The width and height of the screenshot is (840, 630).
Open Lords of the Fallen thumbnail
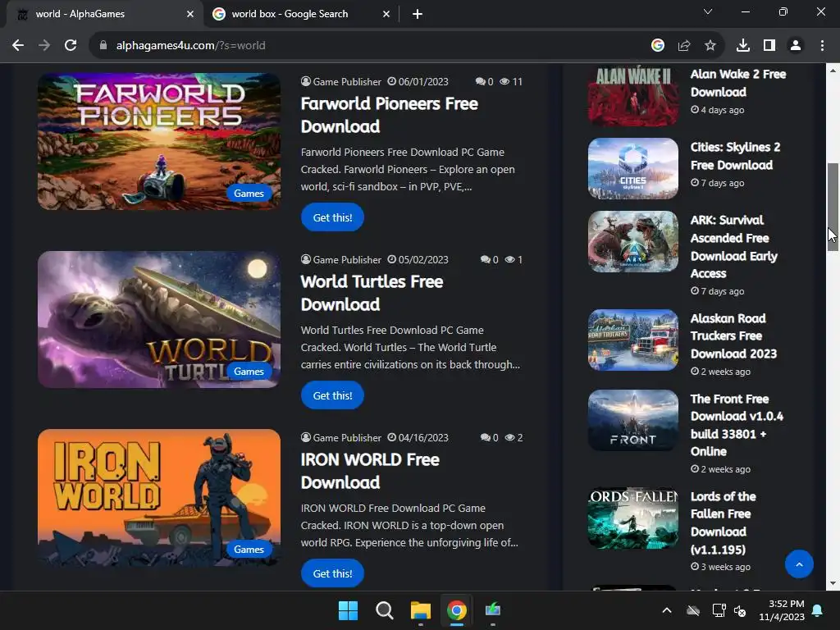[632, 518]
